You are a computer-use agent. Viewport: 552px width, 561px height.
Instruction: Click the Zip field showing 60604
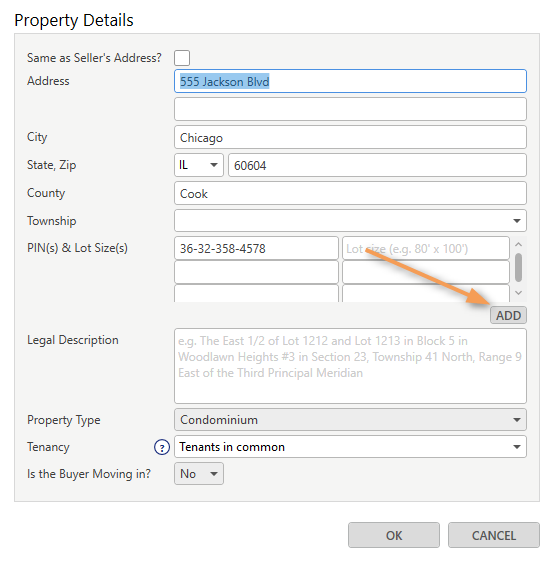coord(377,165)
